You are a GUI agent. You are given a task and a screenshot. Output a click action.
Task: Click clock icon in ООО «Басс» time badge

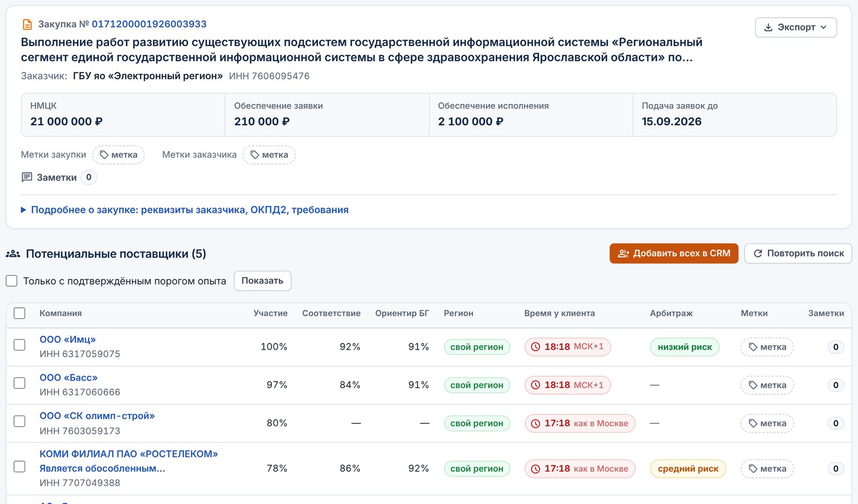coord(535,385)
